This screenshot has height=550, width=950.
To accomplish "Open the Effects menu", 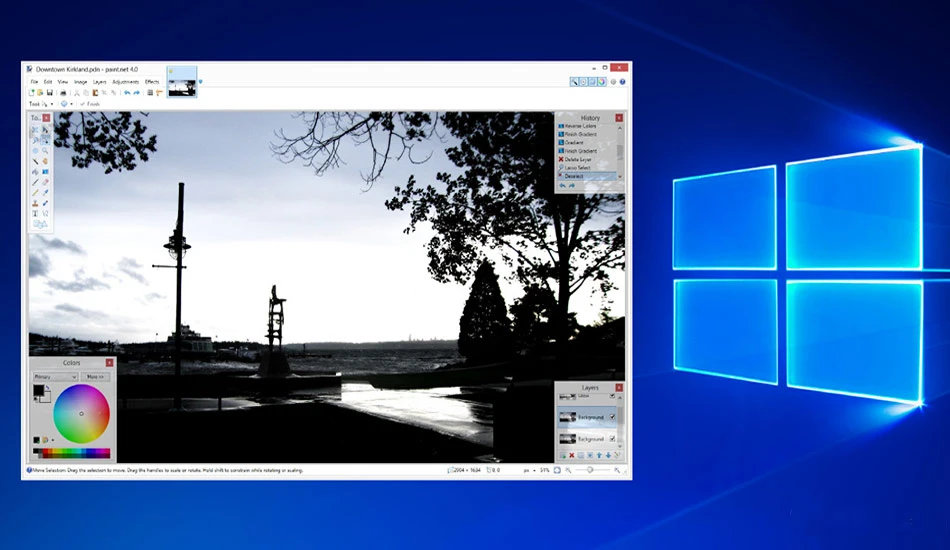I will (x=152, y=82).
